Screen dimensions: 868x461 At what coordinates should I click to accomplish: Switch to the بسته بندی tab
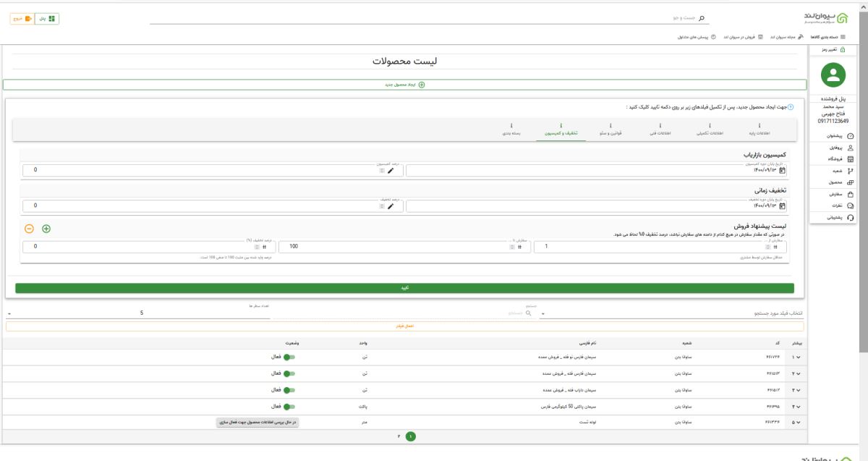pyautogui.click(x=511, y=130)
